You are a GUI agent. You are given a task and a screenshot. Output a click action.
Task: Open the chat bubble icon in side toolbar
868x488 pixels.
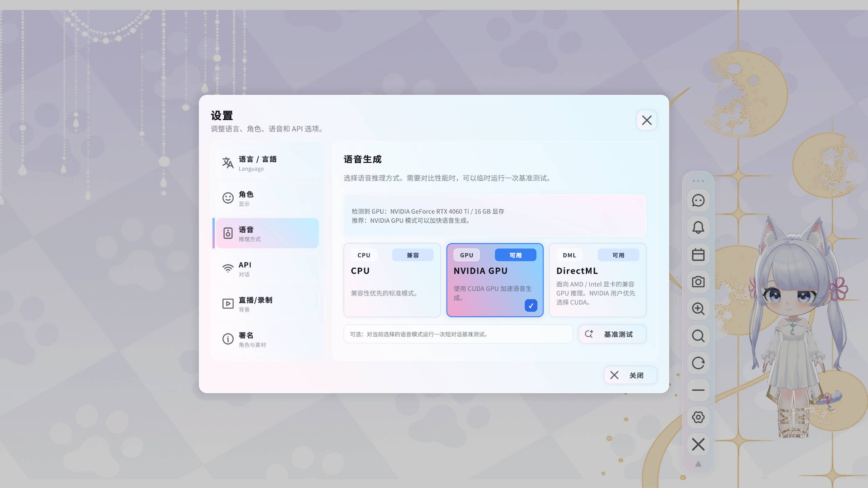point(698,200)
